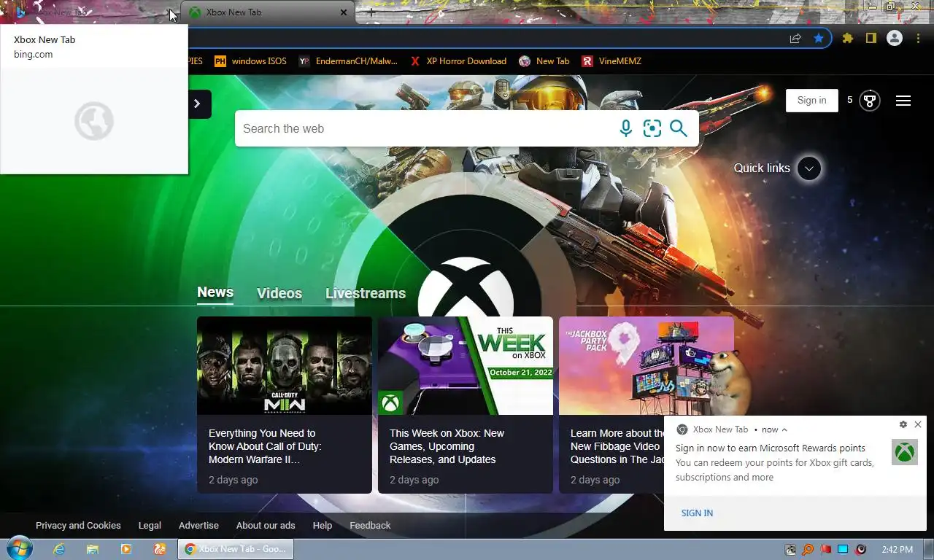
Task: Open Jackbox Party Pack 9 thumbnail
Action: point(647,365)
